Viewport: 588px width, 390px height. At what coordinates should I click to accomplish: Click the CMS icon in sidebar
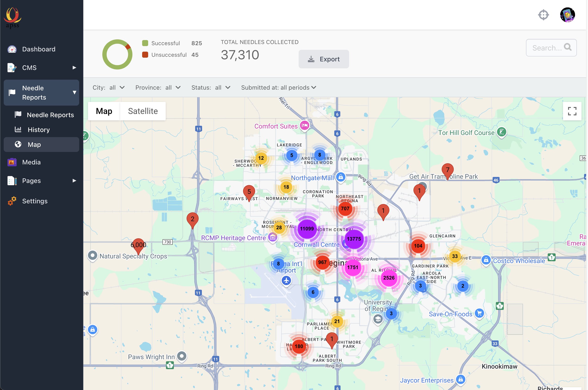[x=12, y=68]
